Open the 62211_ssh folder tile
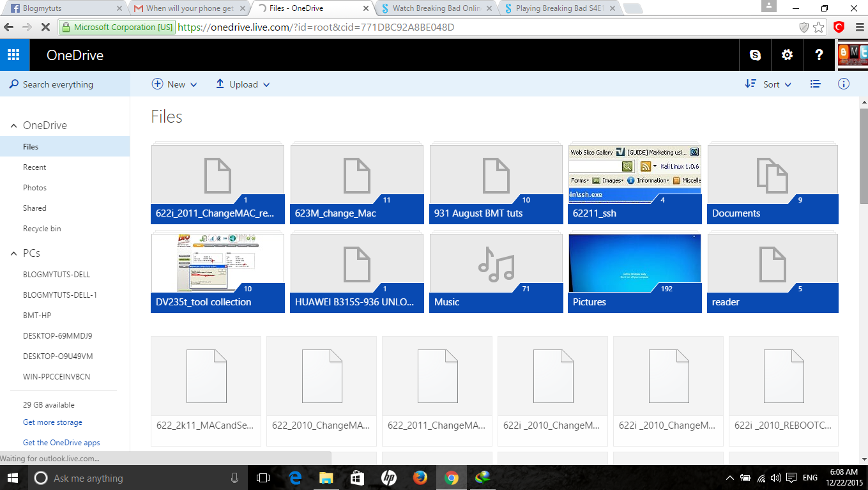The width and height of the screenshot is (868, 490). (635, 185)
